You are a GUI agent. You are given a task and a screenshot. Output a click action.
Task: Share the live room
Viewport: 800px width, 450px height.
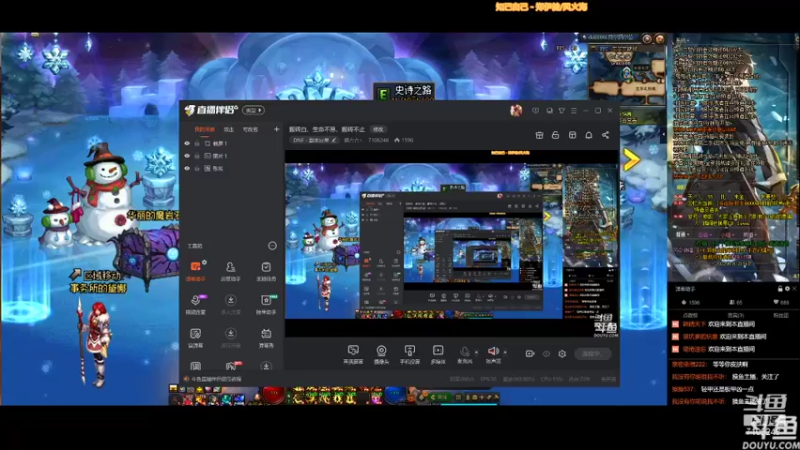tap(605, 135)
